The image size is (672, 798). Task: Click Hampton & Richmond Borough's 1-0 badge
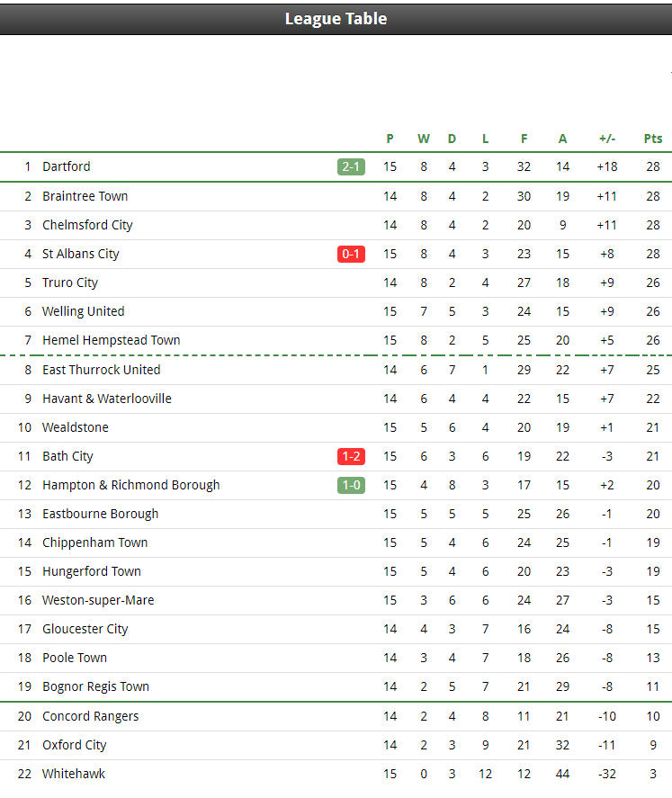(x=351, y=485)
